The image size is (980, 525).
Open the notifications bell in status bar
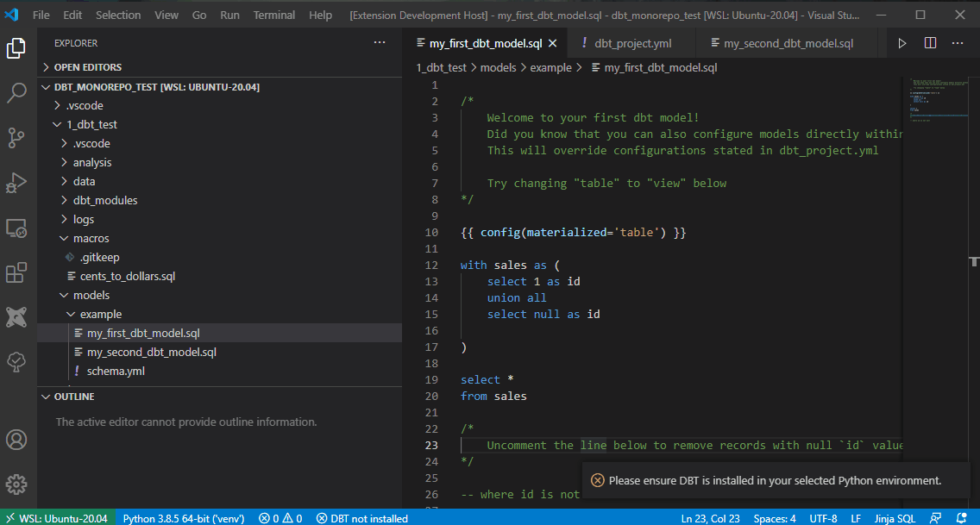pyautogui.click(x=961, y=518)
